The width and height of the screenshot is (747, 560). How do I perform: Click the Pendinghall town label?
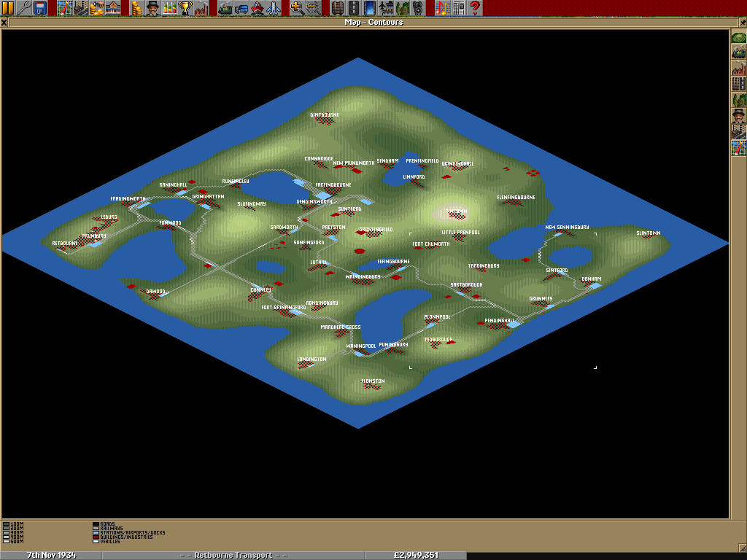pyautogui.click(x=500, y=321)
